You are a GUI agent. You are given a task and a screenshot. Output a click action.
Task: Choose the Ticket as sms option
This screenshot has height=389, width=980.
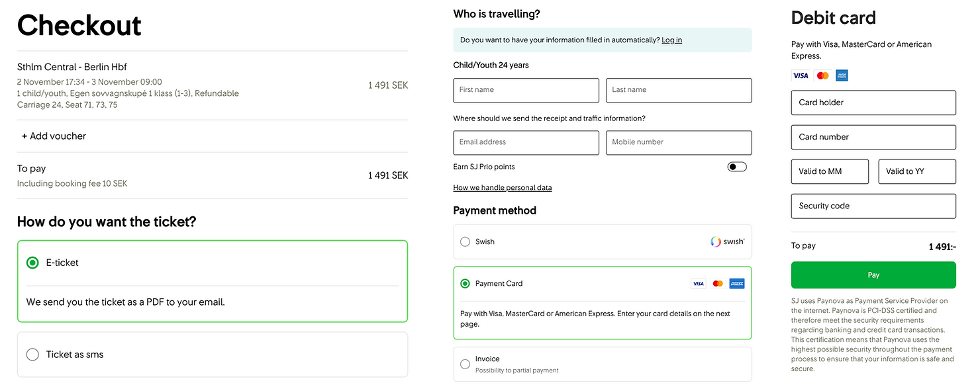coord(32,355)
